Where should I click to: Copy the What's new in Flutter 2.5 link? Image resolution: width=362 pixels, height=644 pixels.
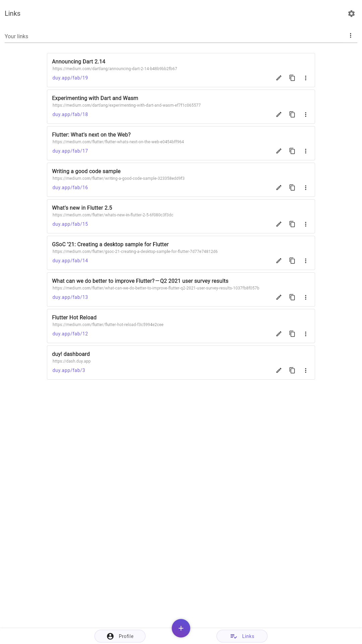pos(292,224)
